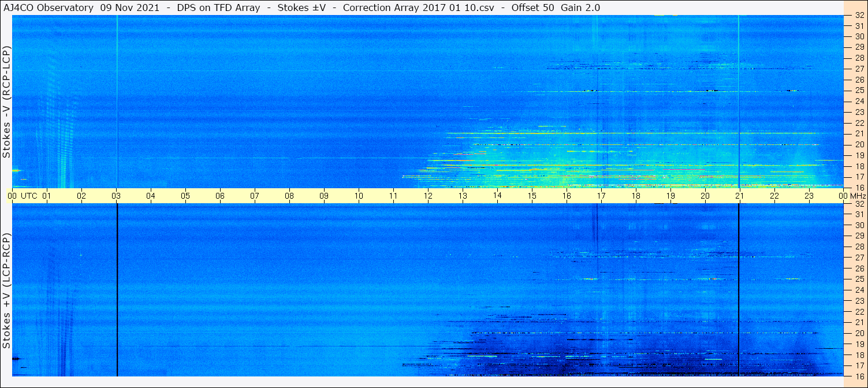Image resolution: width=868 pixels, height=388 pixels.
Task: Click the yellow burst near 00 UTC in upper panel
Action: tap(16, 170)
